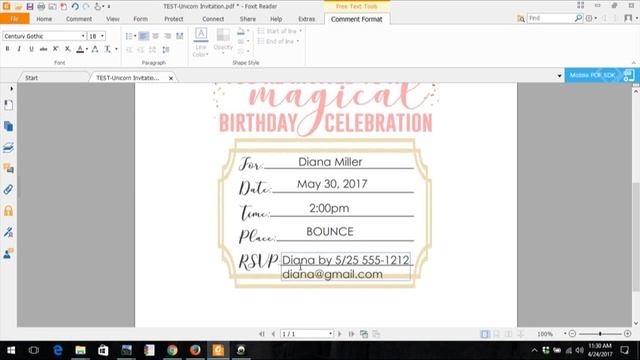
Task: Set paragraph to align left
Action: pyautogui.click(x=143, y=36)
